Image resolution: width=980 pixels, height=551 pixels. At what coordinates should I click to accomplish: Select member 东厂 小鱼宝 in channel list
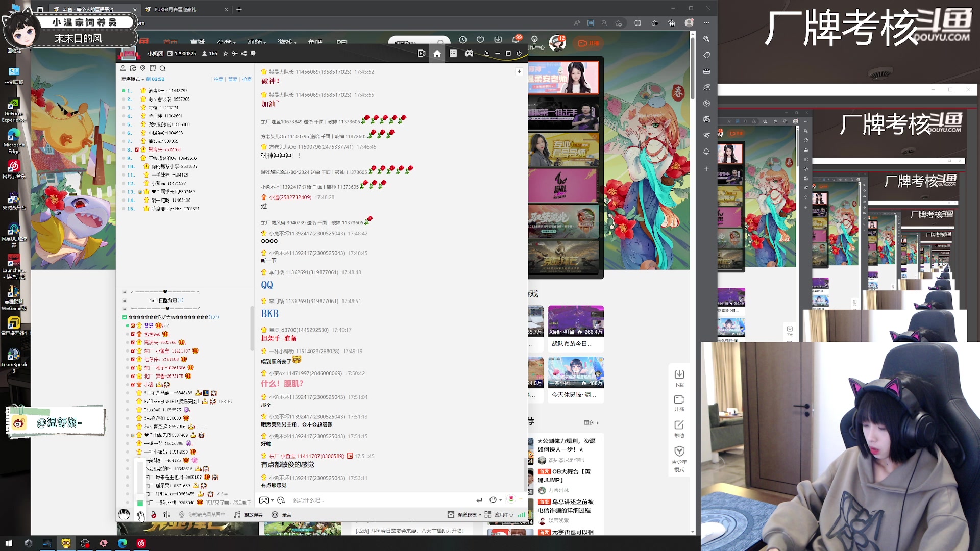point(167,351)
